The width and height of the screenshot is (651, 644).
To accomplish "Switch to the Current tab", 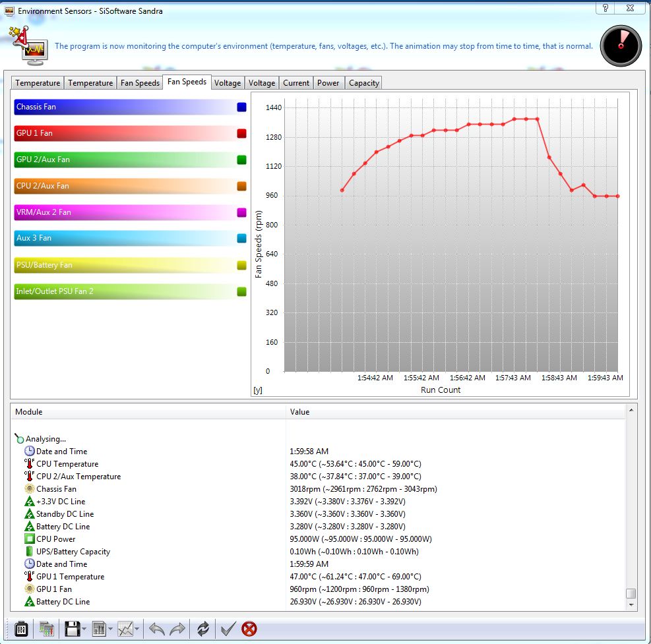I will pos(296,83).
